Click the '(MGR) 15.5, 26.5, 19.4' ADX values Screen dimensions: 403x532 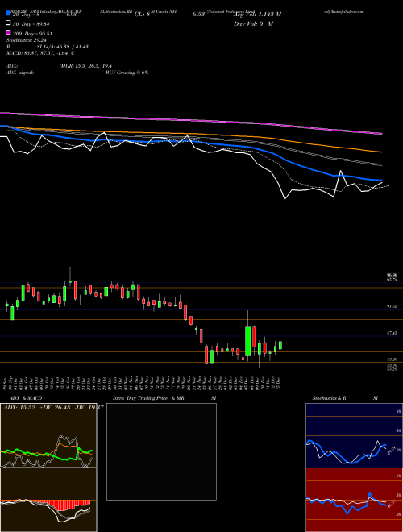[x=85, y=66]
